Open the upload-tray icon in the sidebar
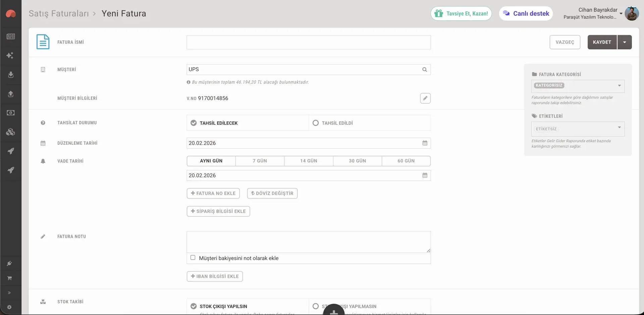644x315 pixels. coord(11,94)
